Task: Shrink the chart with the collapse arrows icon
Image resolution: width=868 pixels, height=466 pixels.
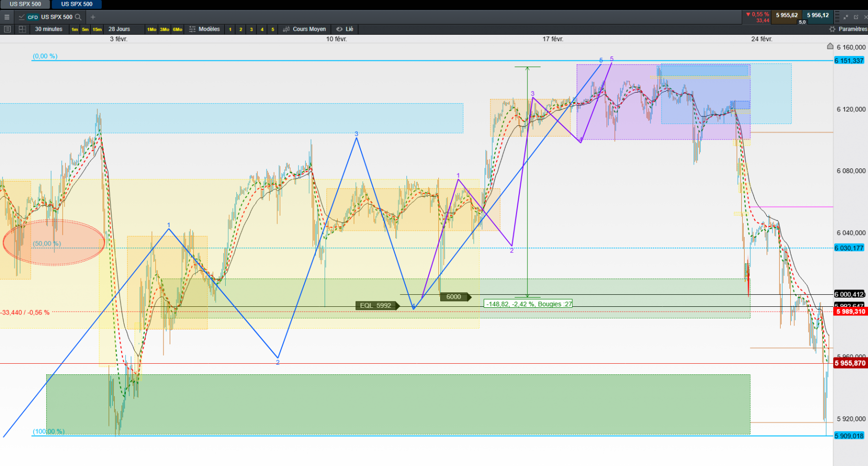Action: tap(845, 17)
